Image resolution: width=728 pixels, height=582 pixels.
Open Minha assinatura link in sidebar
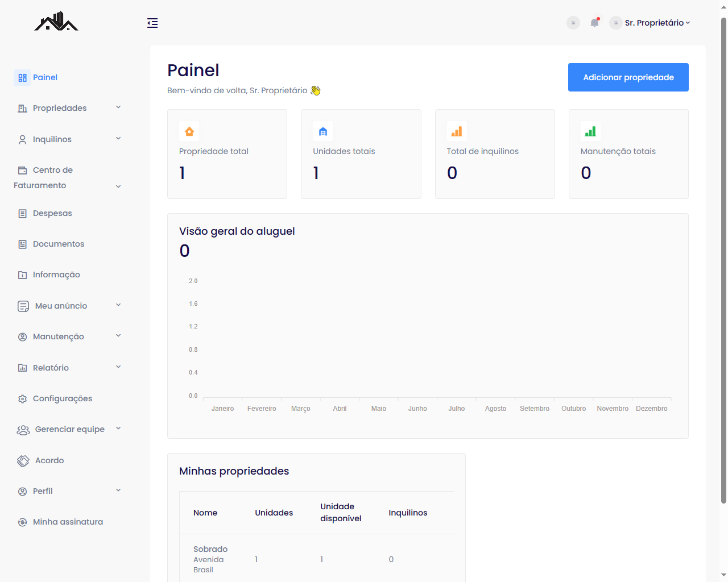[68, 522]
